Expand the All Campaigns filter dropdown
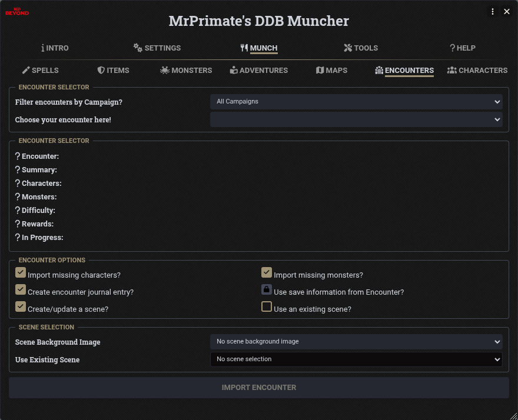This screenshot has height=420, width=518. point(356,102)
